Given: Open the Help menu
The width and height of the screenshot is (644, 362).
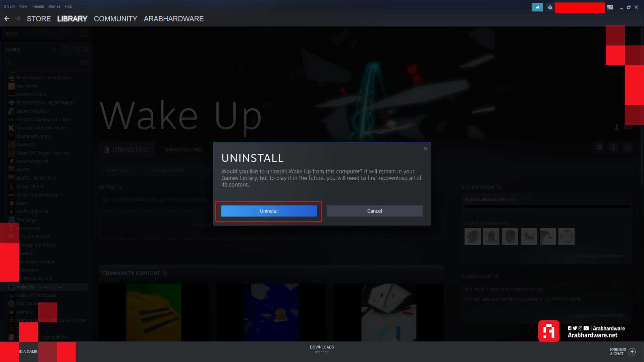Looking at the screenshot, I should (68, 6).
